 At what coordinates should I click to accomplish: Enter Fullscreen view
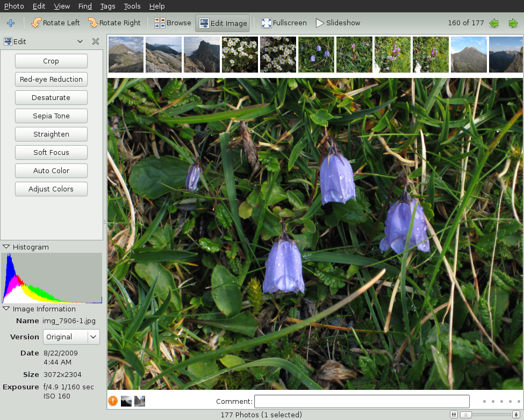click(x=284, y=23)
